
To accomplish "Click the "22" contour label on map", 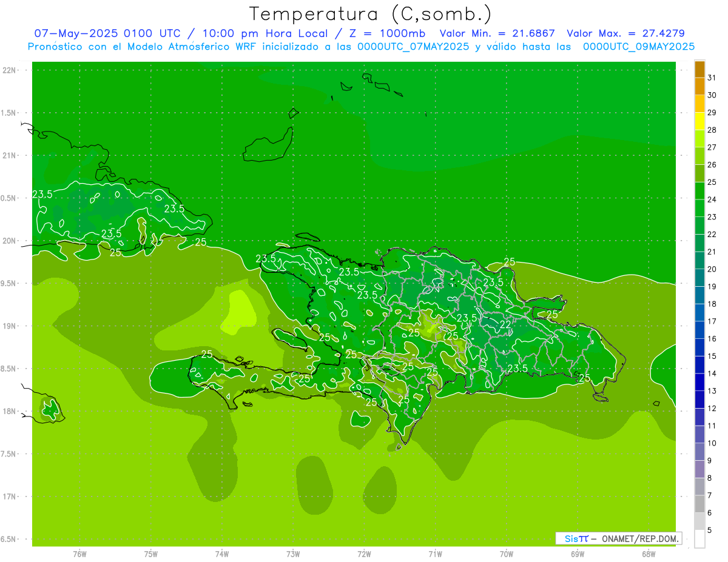I will 505,325.
